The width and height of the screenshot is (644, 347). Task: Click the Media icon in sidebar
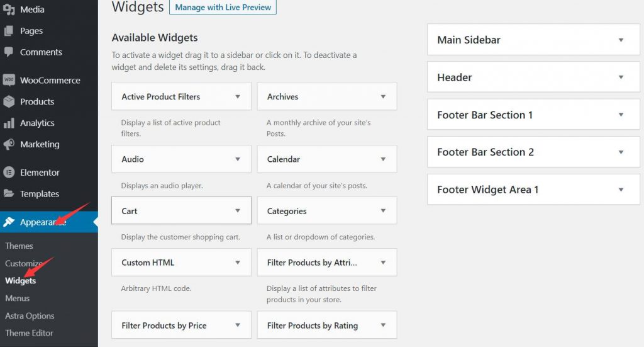tap(9, 9)
